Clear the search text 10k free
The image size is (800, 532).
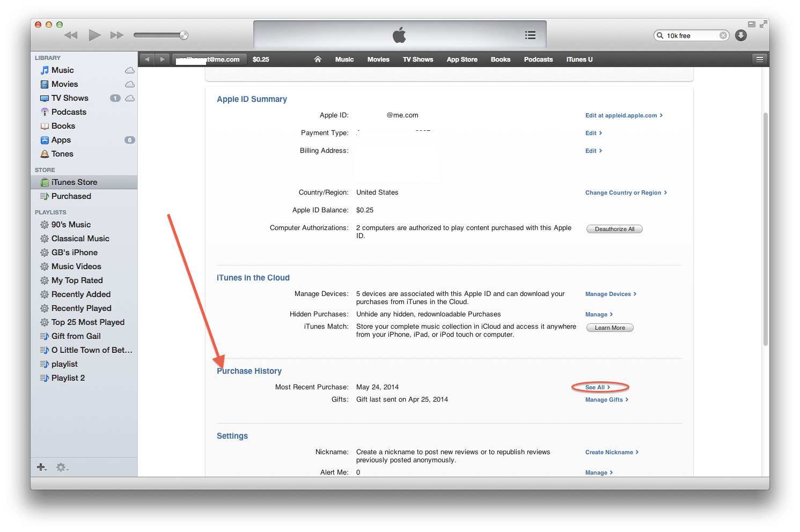pyautogui.click(x=723, y=35)
